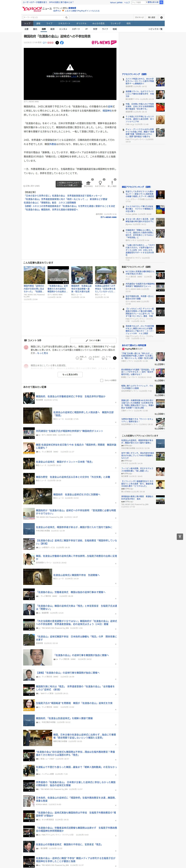This screenshot has height=868, width=186.
Task: Click the keyword search magnifier icon
Action: click(x=66, y=18)
